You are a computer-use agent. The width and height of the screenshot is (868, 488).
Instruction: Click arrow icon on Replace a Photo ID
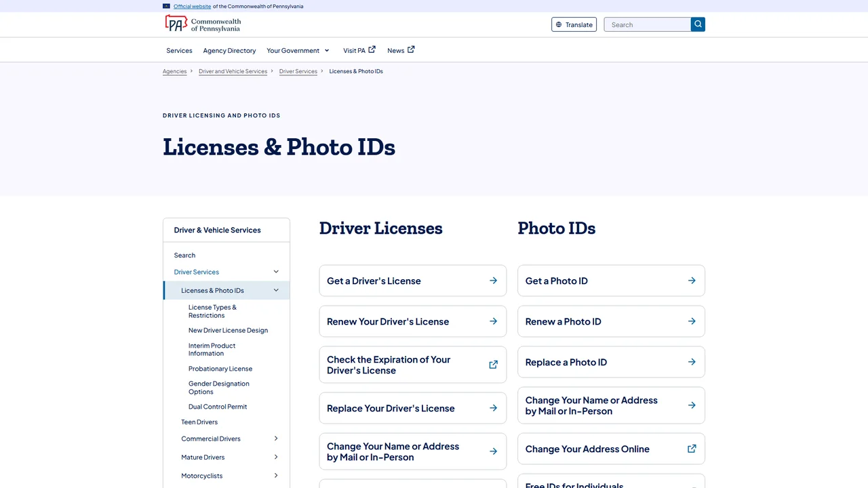point(692,362)
